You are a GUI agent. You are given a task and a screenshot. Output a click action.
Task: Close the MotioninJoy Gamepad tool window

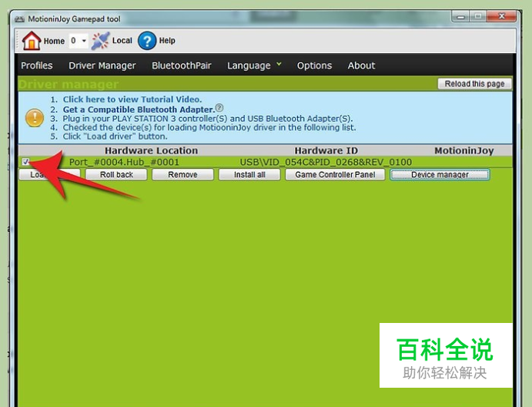coord(502,16)
